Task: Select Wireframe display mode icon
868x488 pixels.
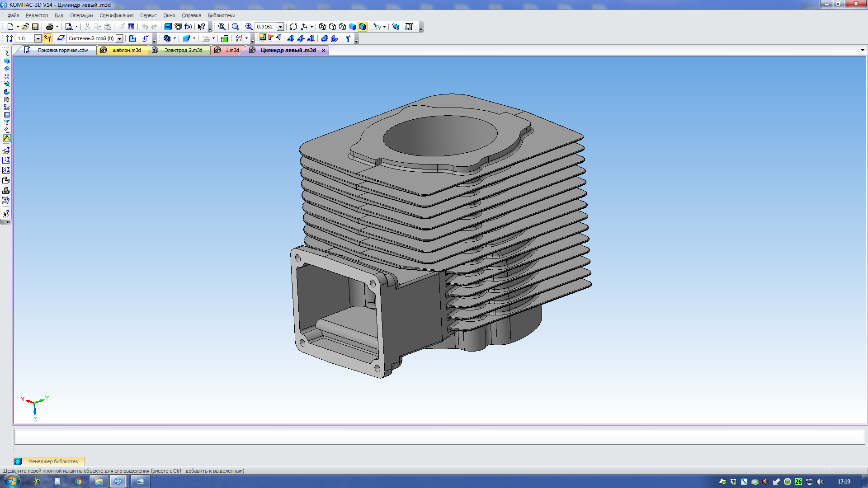Action: (322, 27)
